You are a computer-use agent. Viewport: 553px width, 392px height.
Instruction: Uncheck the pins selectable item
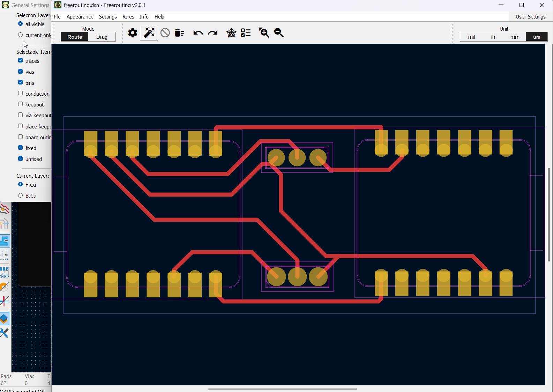pyautogui.click(x=20, y=82)
